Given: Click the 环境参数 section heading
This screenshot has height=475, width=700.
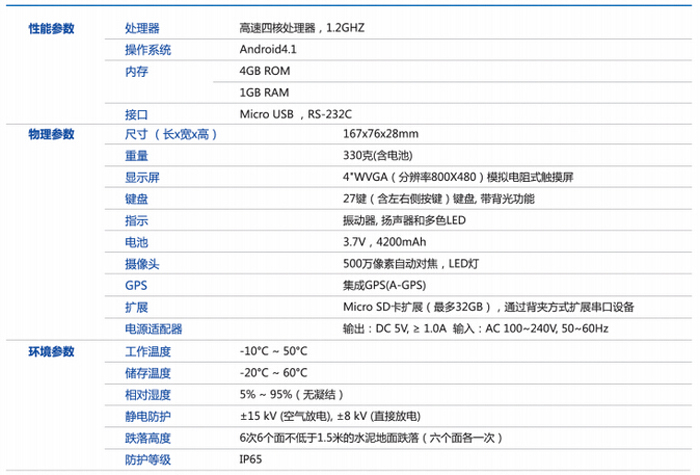Looking at the screenshot, I should (50, 351).
